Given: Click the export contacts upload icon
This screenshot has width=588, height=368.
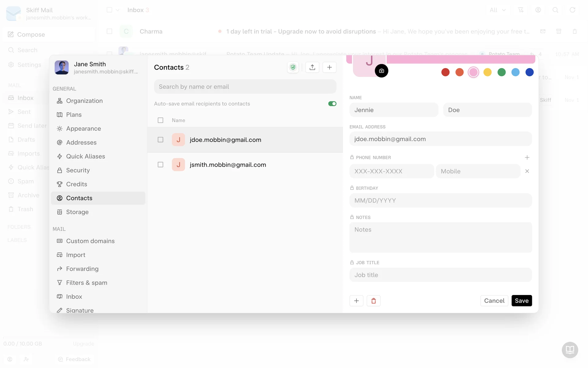Looking at the screenshot, I should tap(312, 67).
